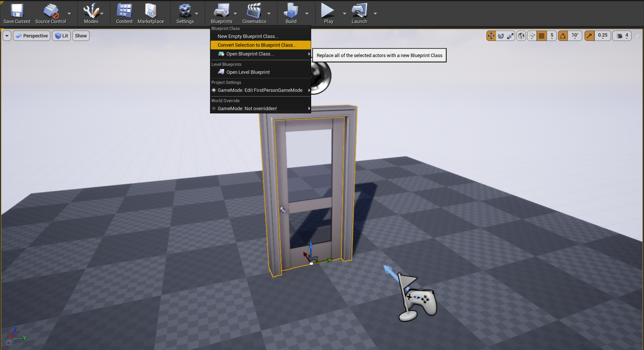Toggle grid snapping in viewport

point(541,36)
